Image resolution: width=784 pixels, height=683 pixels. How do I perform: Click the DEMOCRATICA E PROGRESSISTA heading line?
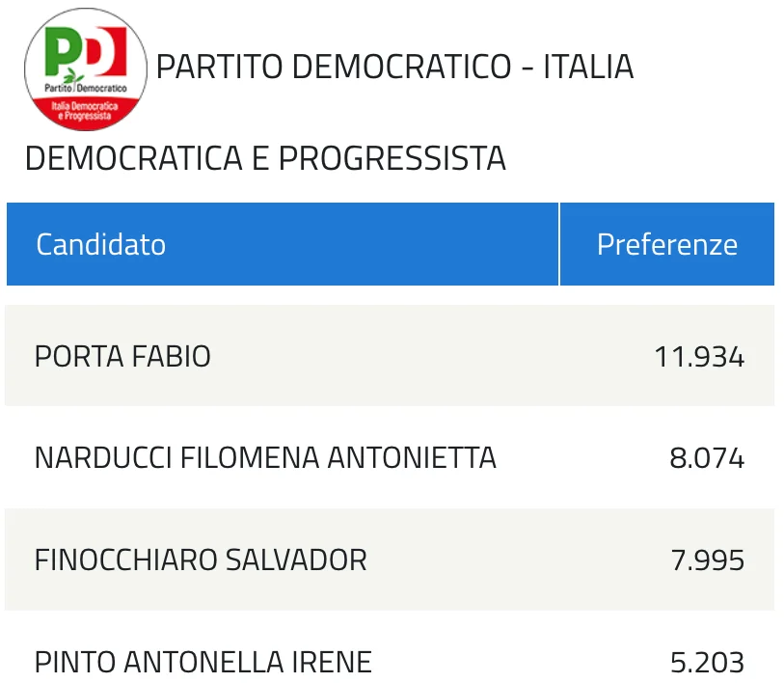pos(265,158)
